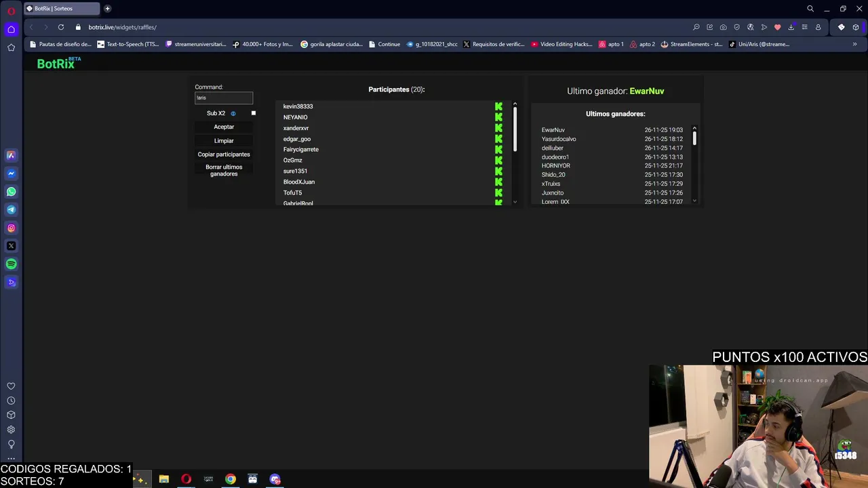Open Pautas de diseño bookmark
The height and width of the screenshot is (488, 868).
[60, 44]
